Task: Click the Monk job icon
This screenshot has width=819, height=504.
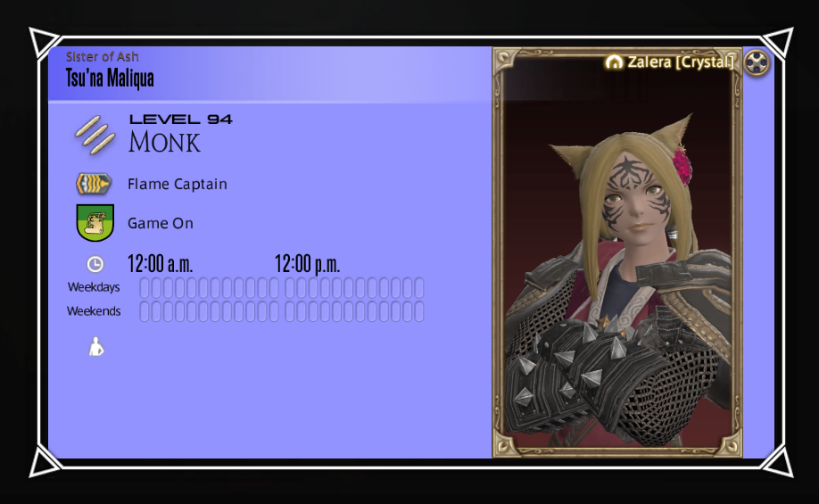Action: [x=95, y=135]
